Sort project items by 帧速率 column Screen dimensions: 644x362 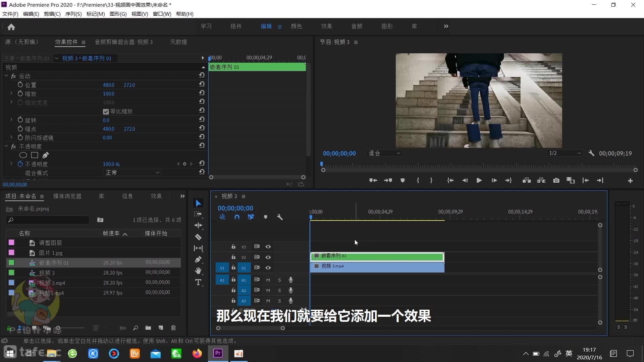coord(111,233)
